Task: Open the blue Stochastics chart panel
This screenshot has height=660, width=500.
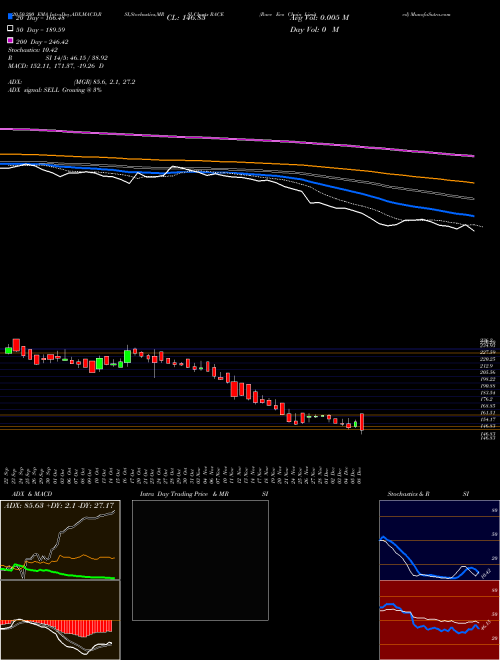Action: pos(439,540)
